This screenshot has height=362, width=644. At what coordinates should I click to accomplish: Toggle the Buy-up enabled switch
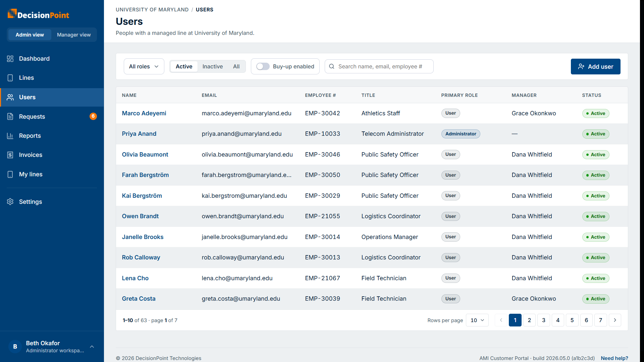(x=263, y=66)
